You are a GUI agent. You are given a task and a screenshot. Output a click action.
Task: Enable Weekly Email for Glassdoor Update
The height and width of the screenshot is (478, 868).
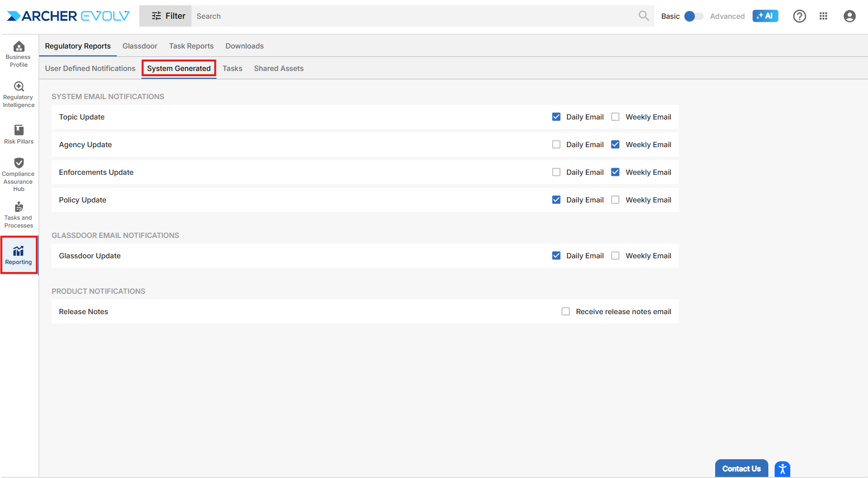tap(616, 256)
